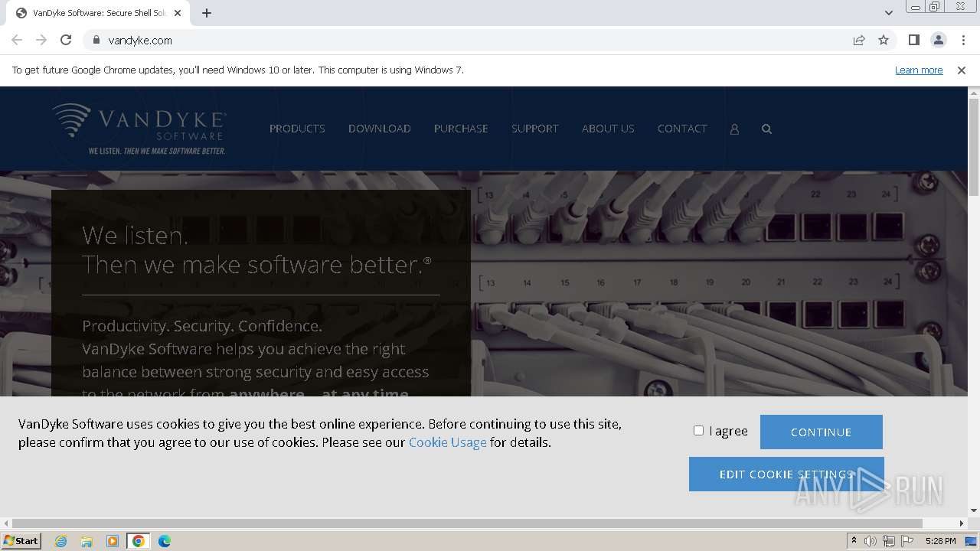Viewport: 980px width, 551px height.
Task: Click the account user icon in site navigation
Action: [x=734, y=129]
